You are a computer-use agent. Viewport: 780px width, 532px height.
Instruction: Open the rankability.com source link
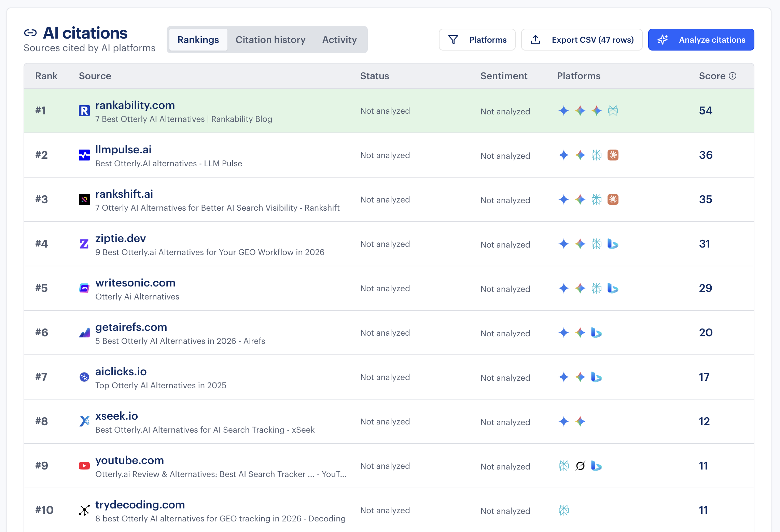[x=135, y=105]
